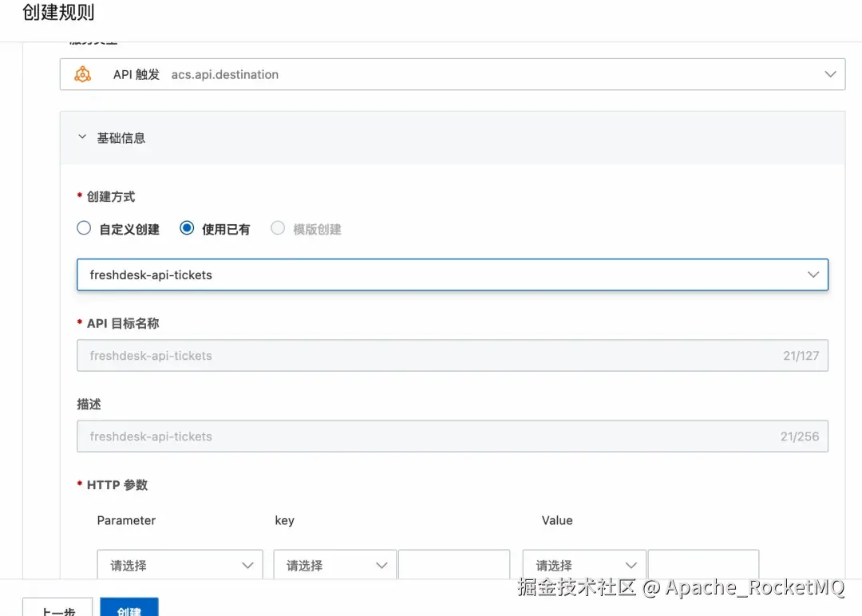Click the 21/127 character counter
The width and height of the screenshot is (862, 616).
[x=801, y=356]
